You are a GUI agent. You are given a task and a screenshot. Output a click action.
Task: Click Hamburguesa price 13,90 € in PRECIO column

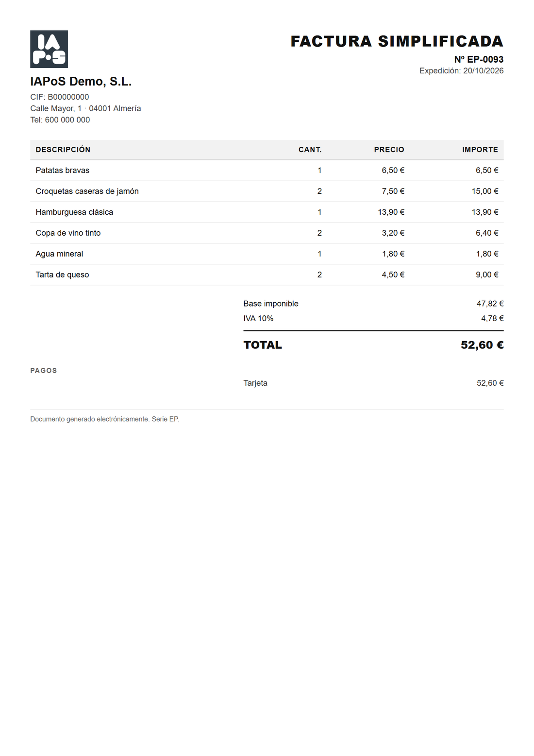pos(391,212)
